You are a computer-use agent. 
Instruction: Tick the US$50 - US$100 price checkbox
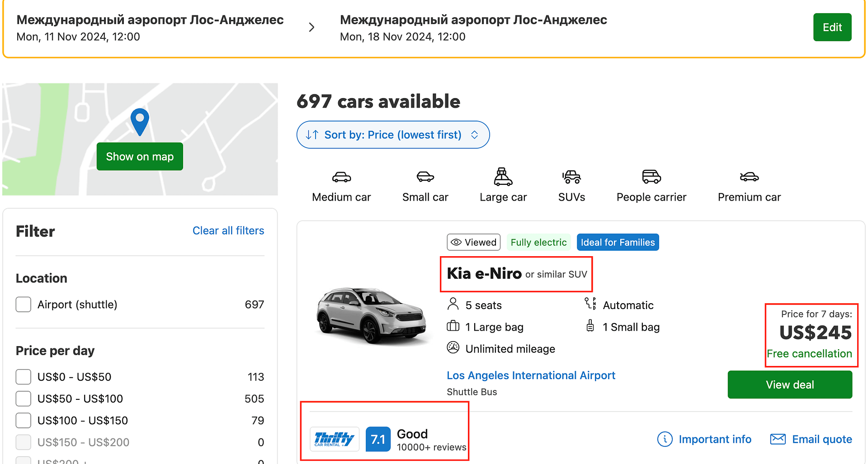(x=24, y=398)
